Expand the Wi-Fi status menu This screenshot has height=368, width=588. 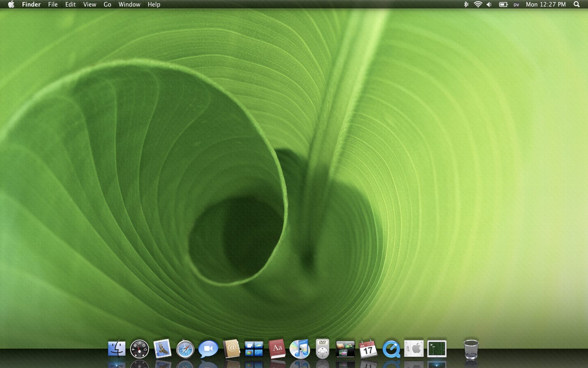pyautogui.click(x=478, y=4)
